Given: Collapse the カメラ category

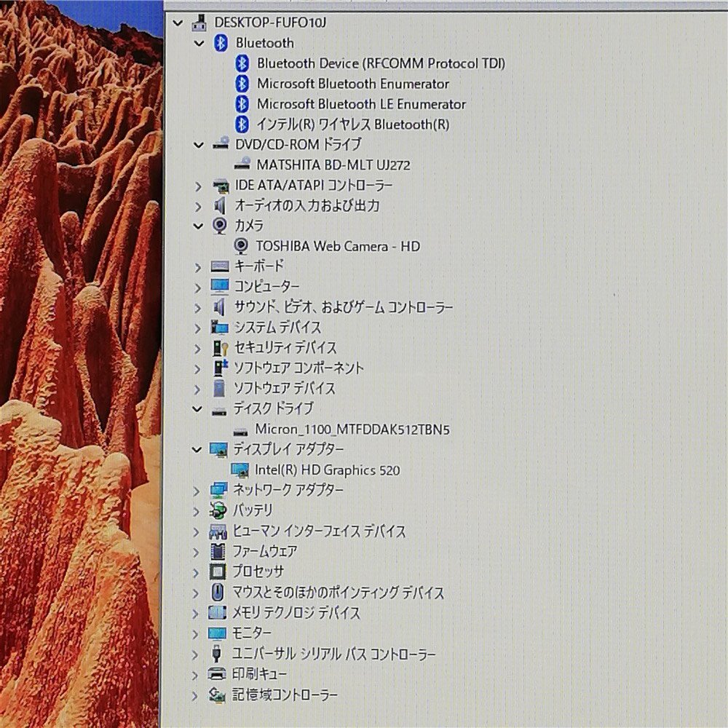Looking at the screenshot, I should click(198, 226).
